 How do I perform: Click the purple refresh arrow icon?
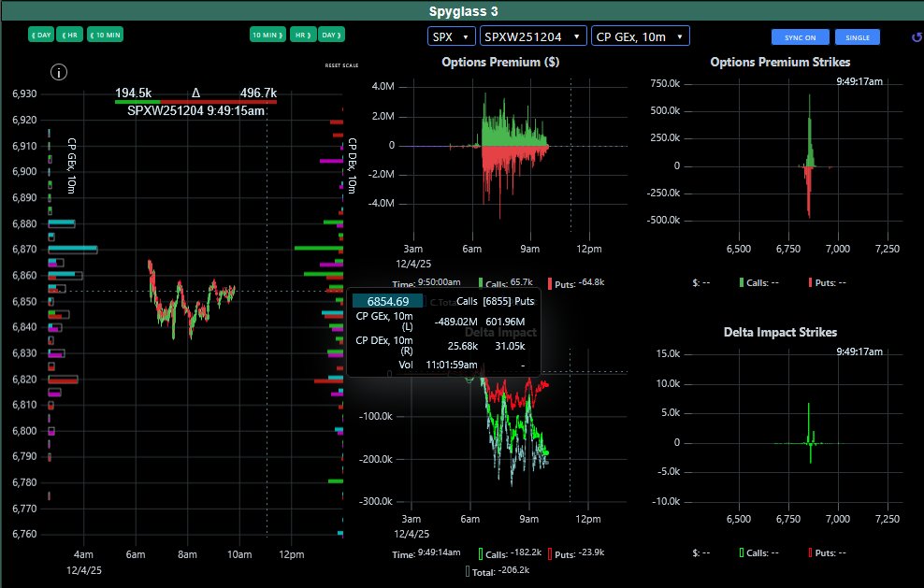917,37
